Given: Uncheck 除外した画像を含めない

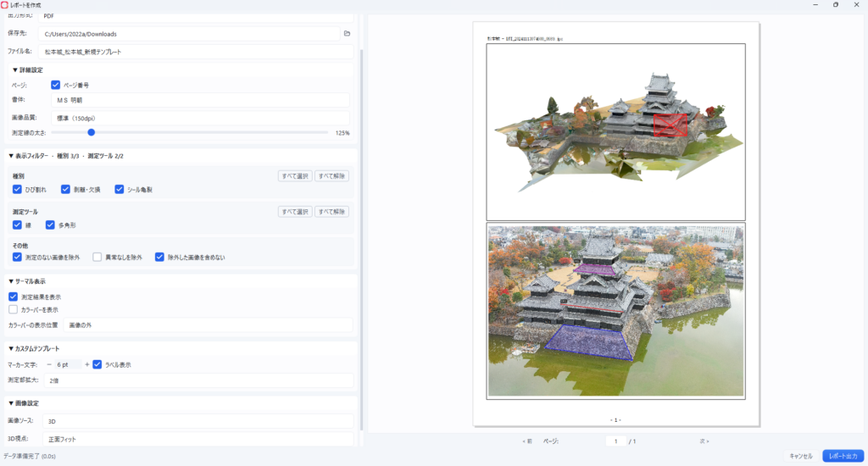Looking at the screenshot, I should tap(159, 258).
